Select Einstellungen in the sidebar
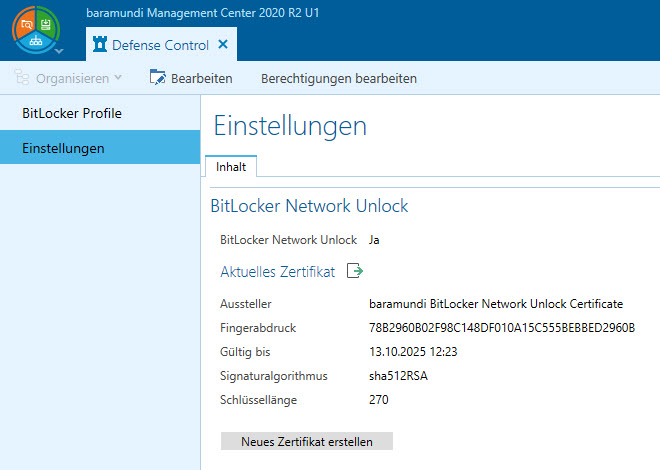This screenshot has width=660, height=470. (x=100, y=147)
